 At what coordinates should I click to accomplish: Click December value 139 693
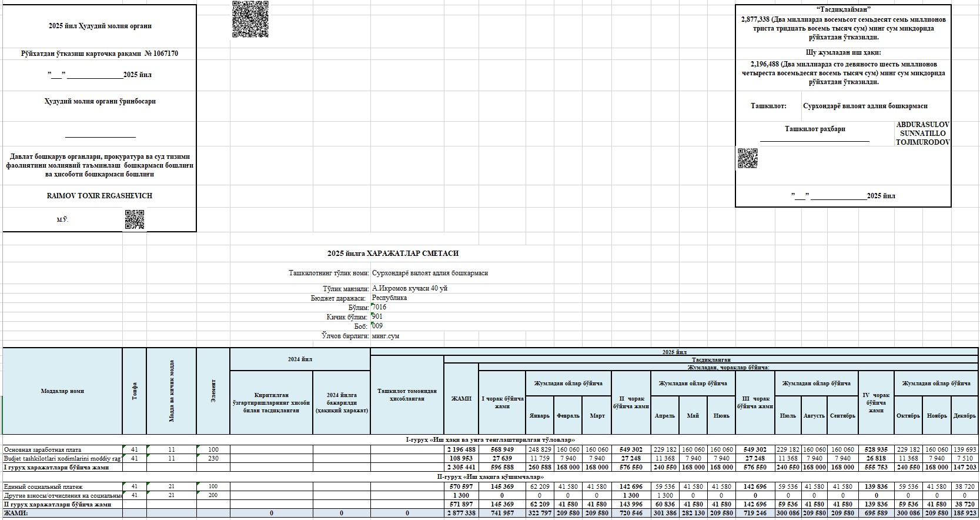click(x=965, y=449)
